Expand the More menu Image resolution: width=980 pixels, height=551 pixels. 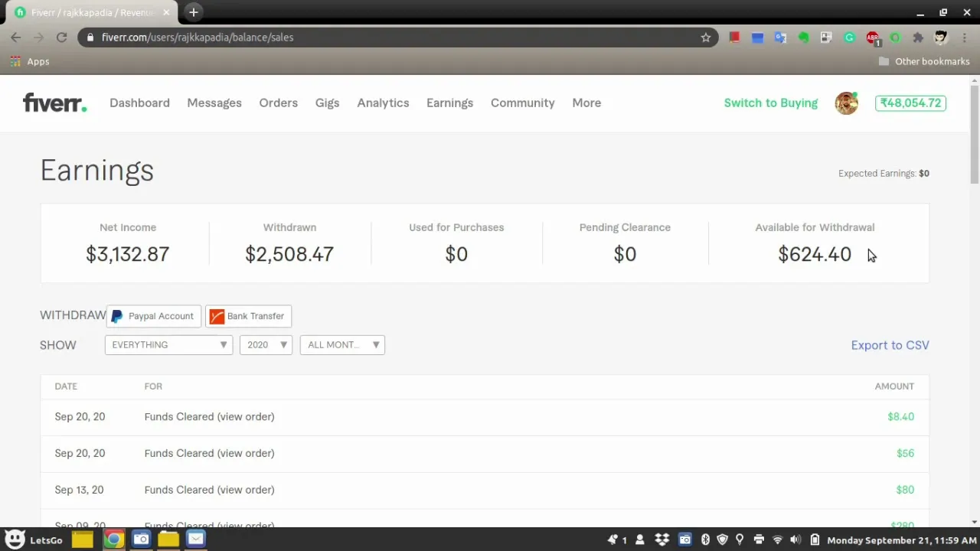(586, 103)
